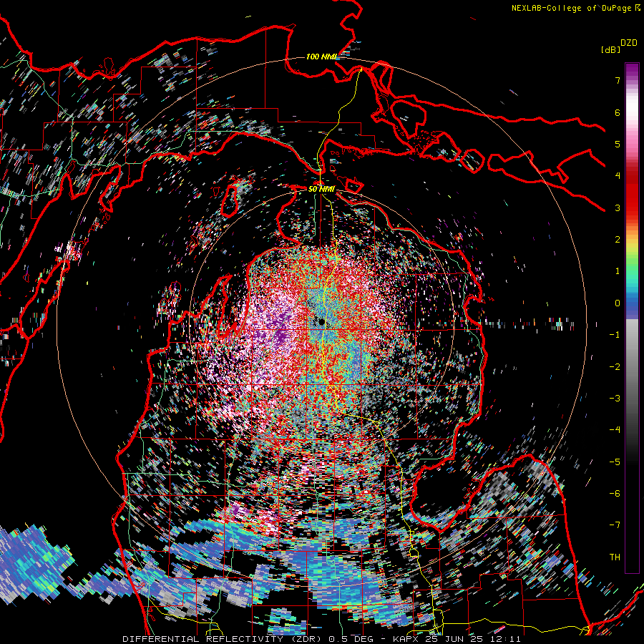The width and height of the screenshot is (644, 644).
Task: Click the 0.5 DEG elevation text
Action: click(x=351, y=639)
